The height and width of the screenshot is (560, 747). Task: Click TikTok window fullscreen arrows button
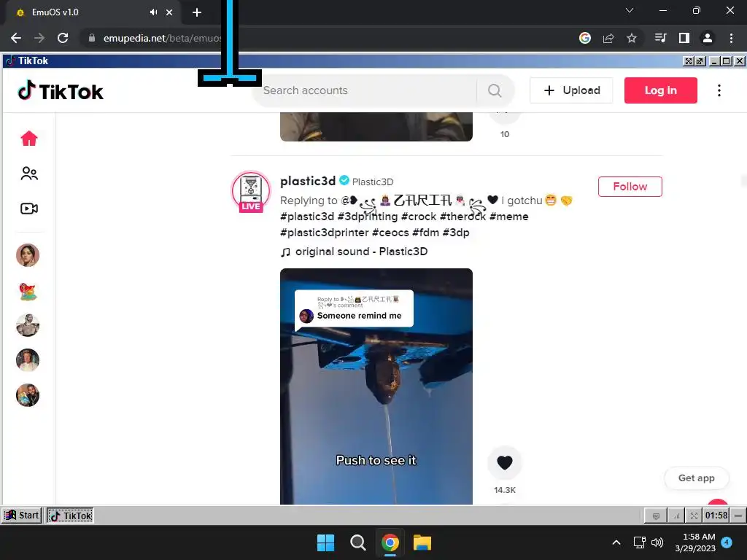pos(689,61)
